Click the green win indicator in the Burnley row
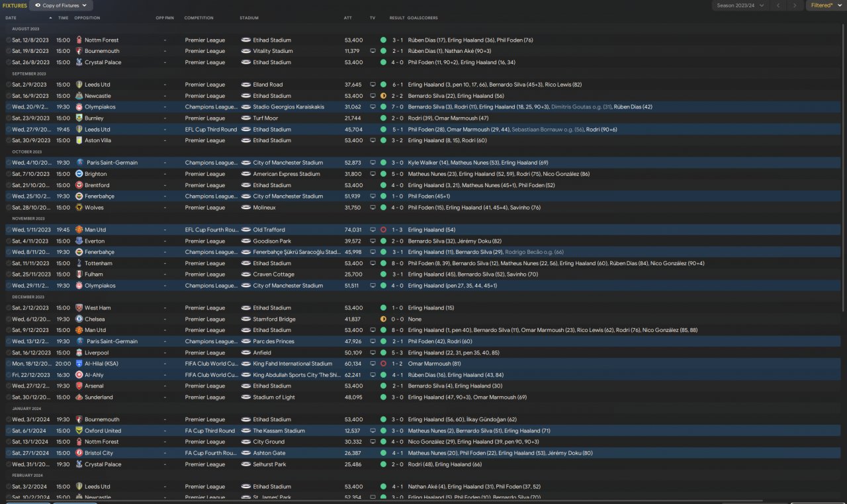Viewport: 847px width, 504px height. click(383, 118)
